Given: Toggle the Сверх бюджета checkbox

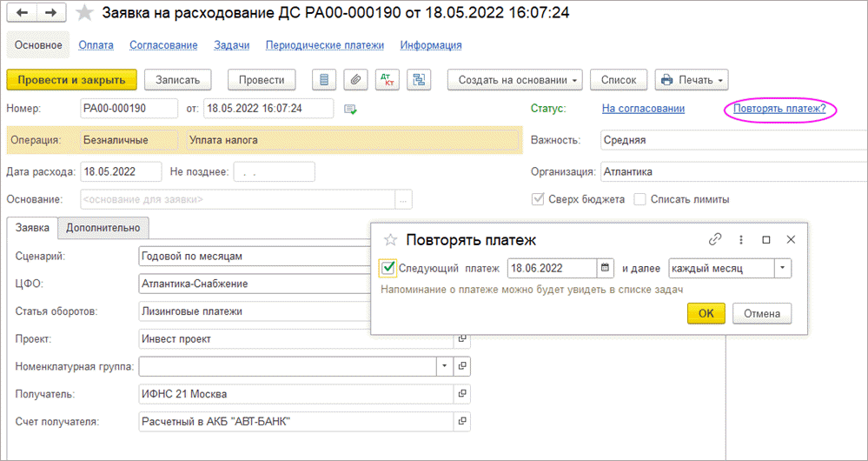Looking at the screenshot, I should (x=538, y=199).
